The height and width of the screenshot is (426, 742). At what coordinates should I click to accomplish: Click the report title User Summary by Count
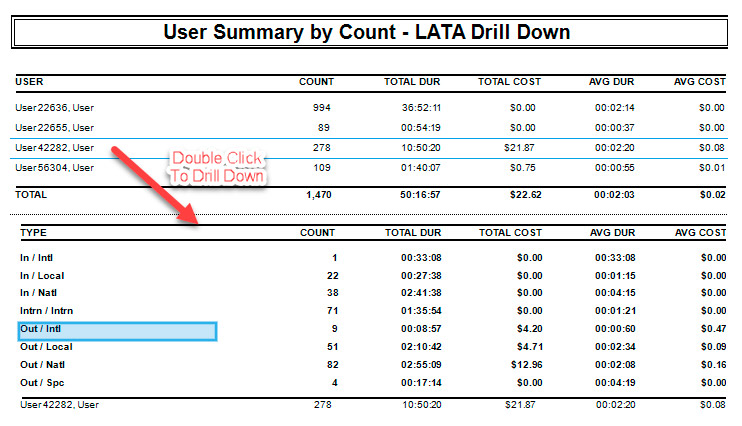366,32
